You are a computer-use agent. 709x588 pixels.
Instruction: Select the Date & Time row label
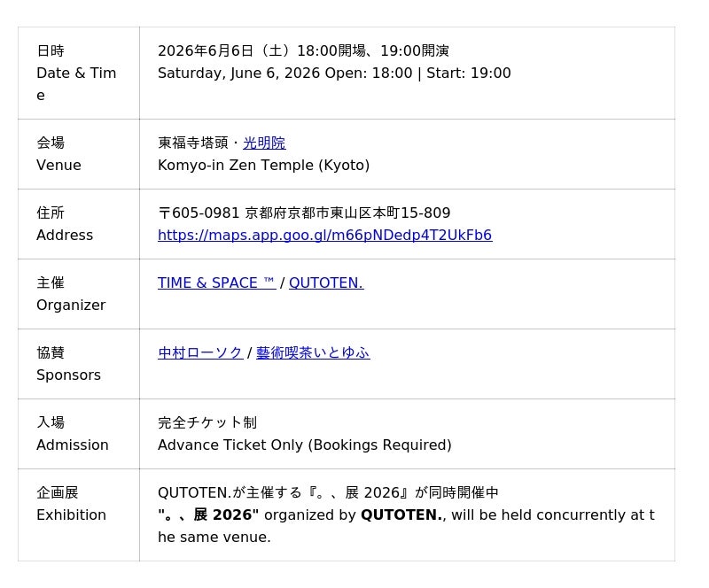click(79, 73)
